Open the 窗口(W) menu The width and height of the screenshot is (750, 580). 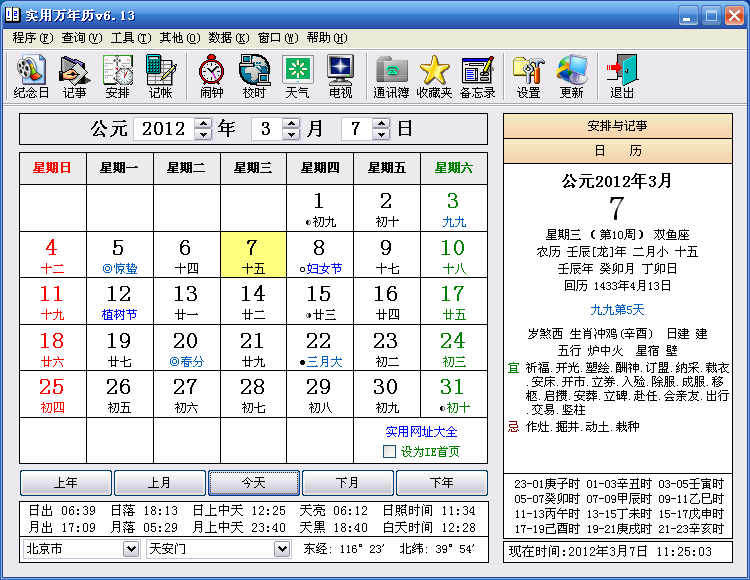[278, 38]
